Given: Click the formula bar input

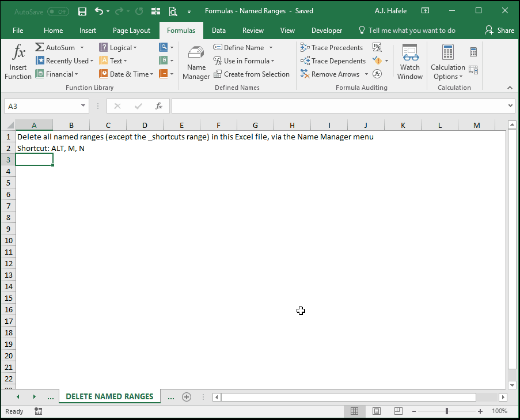Looking at the screenshot, I should tap(338, 106).
